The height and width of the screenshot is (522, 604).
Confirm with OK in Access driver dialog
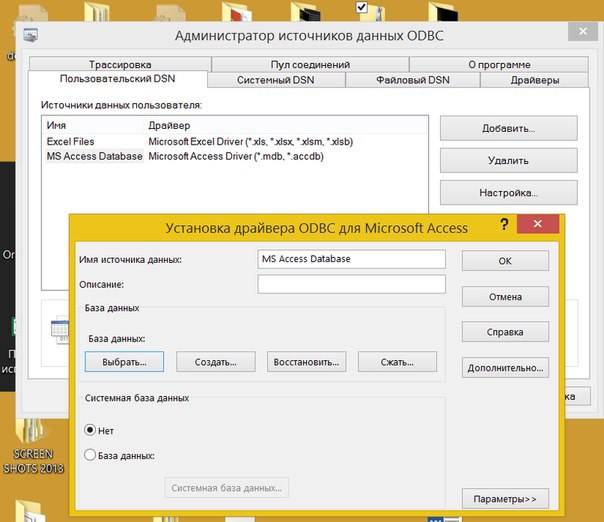[x=505, y=261]
